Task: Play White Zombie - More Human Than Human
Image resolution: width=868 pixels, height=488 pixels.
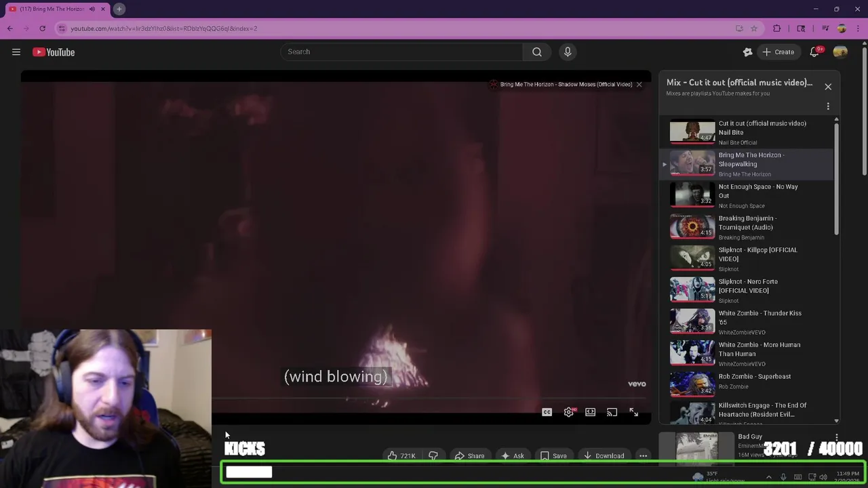Action: [x=746, y=354]
